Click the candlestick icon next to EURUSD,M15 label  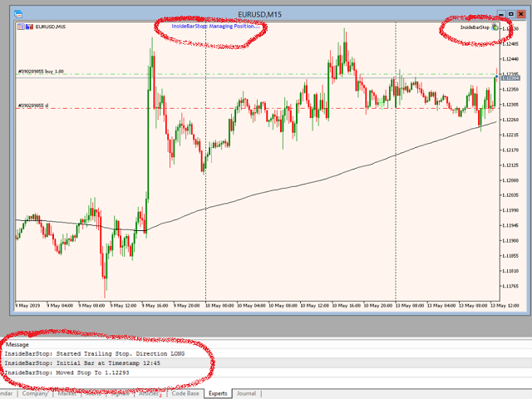click(29, 27)
